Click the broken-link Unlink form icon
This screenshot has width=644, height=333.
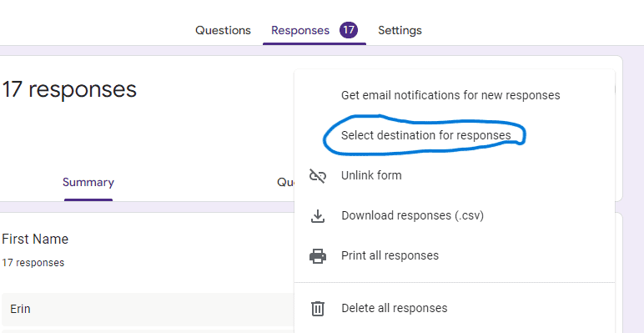pyautogui.click(x=318, y=175)
